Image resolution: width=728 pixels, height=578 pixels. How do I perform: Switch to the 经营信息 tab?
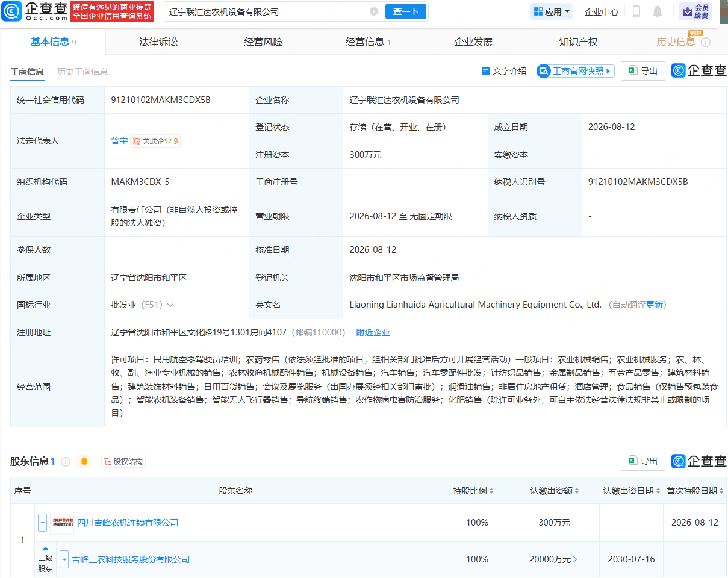pos(368,42)
